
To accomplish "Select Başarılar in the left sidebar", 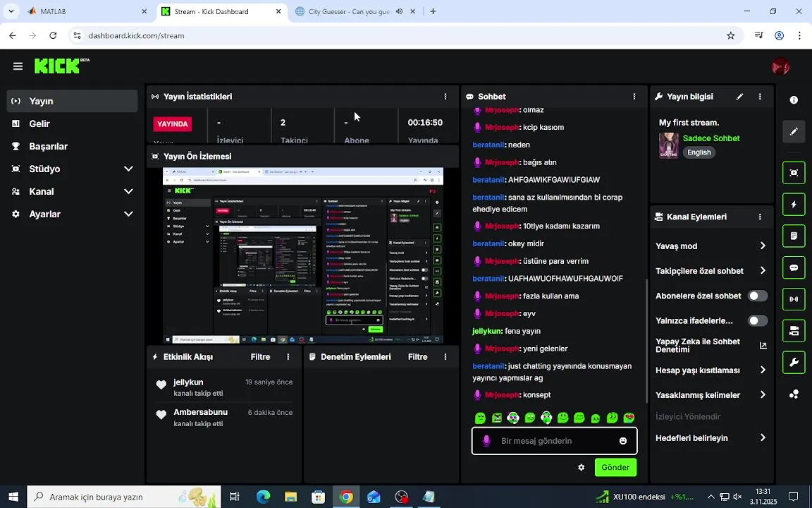I will pos(72,146).
